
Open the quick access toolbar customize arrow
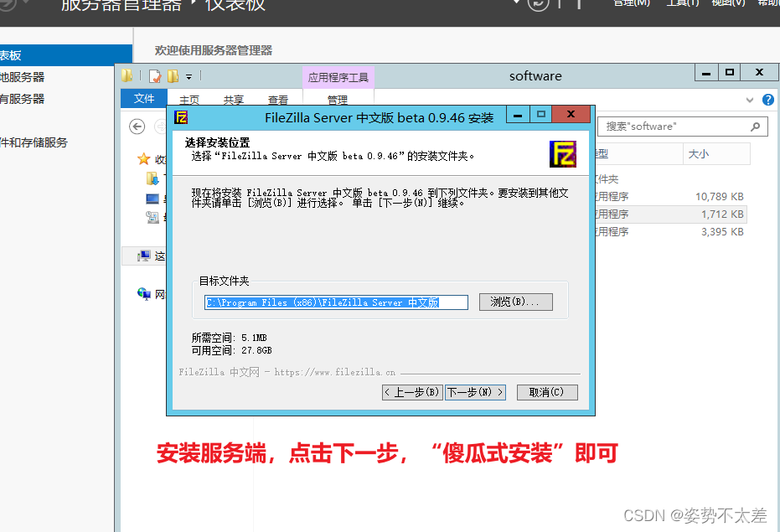point(189,76)
